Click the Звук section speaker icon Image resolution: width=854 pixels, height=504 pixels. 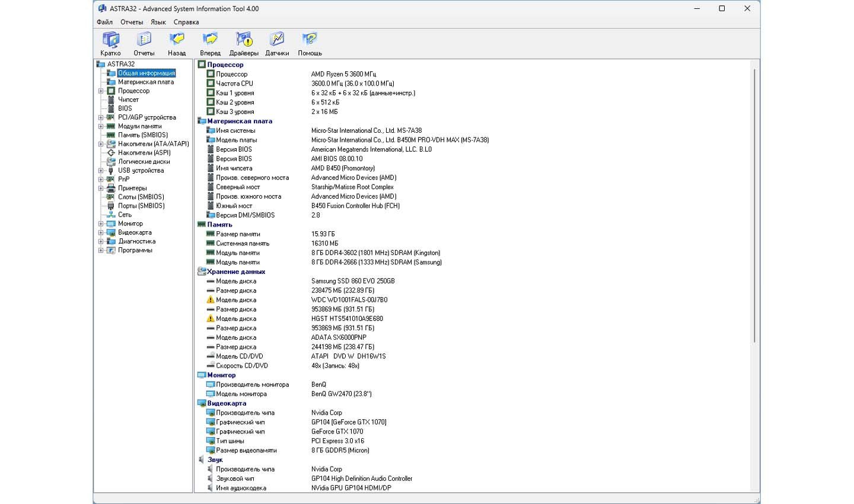coord(201,460)
